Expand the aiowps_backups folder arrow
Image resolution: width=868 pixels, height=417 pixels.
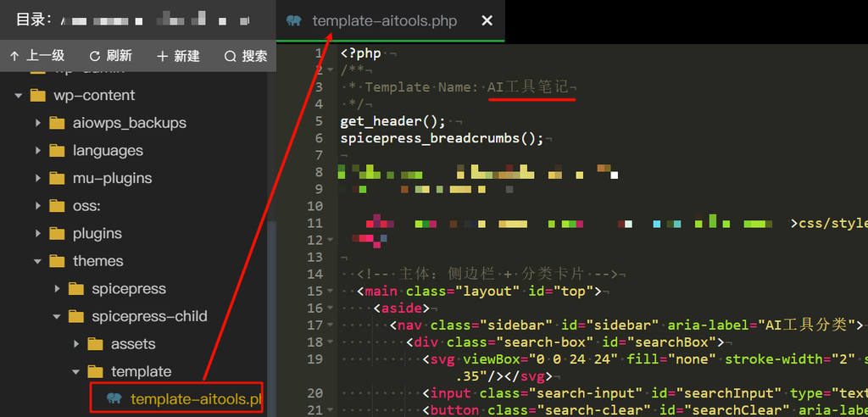click(38, 123)
